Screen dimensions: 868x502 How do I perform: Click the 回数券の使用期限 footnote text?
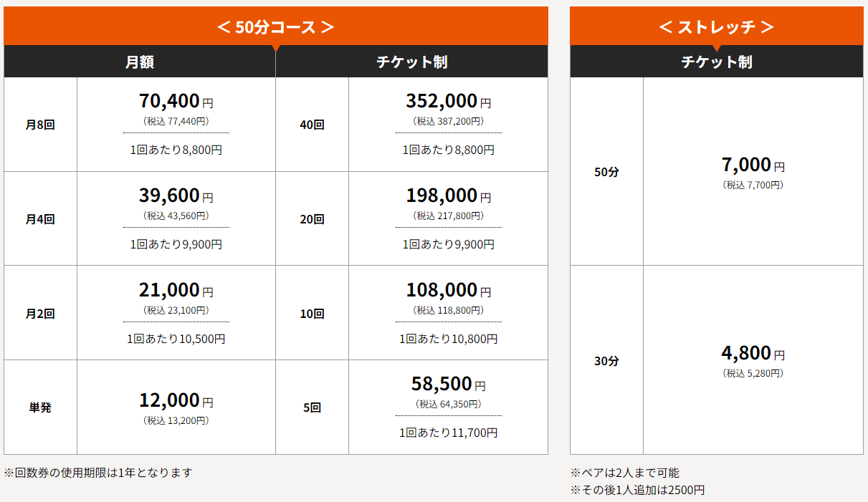pos(98,473)
